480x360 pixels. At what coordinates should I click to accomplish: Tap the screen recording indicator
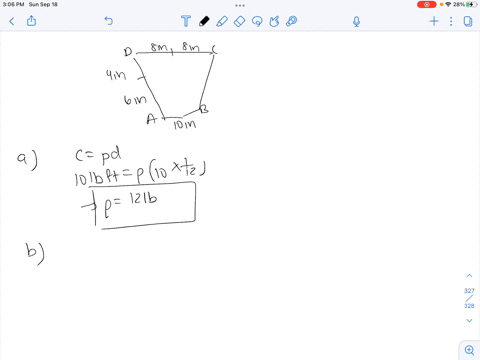pos(426,5)
